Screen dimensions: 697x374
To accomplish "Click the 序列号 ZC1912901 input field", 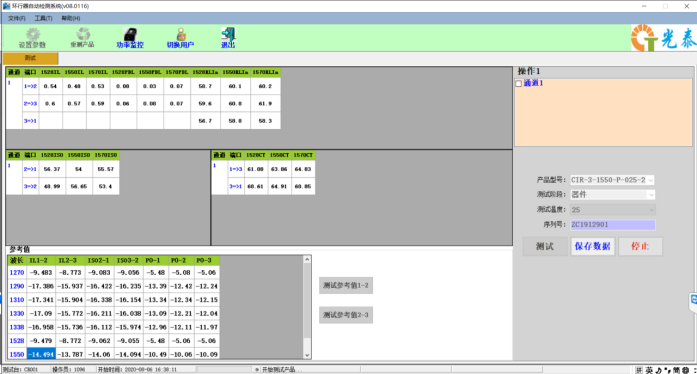I will (613, 225).
